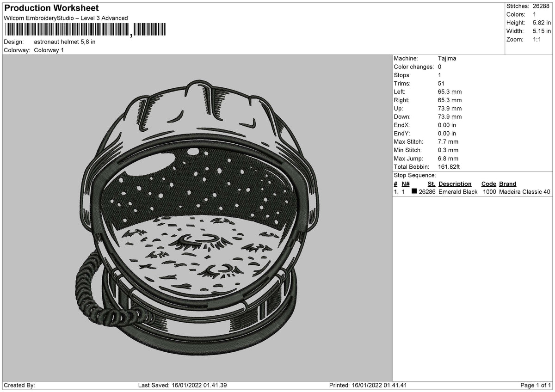This screenshot has height=392, width=555.
Task: Select the Height 5.82 in value
Action: click(x=542, y=23)
